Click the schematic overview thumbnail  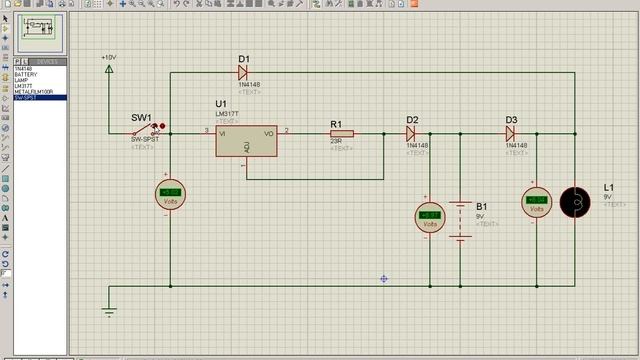point(40,33)
